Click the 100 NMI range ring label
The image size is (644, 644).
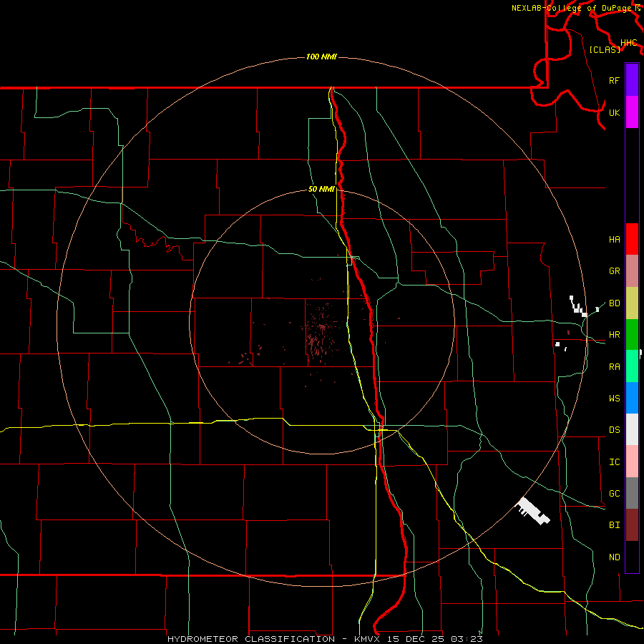tap(321, 57)
